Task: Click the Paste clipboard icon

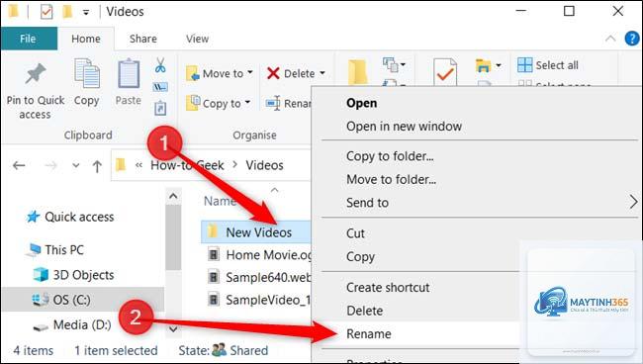Action: pos(129,74)
